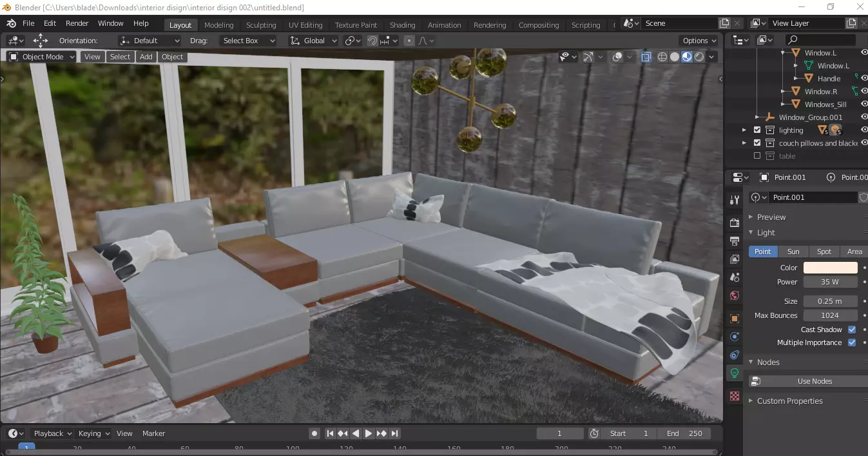Switch to the Shading workspace tab
Viewport: 868px width, 456px height.
[402, 25]
